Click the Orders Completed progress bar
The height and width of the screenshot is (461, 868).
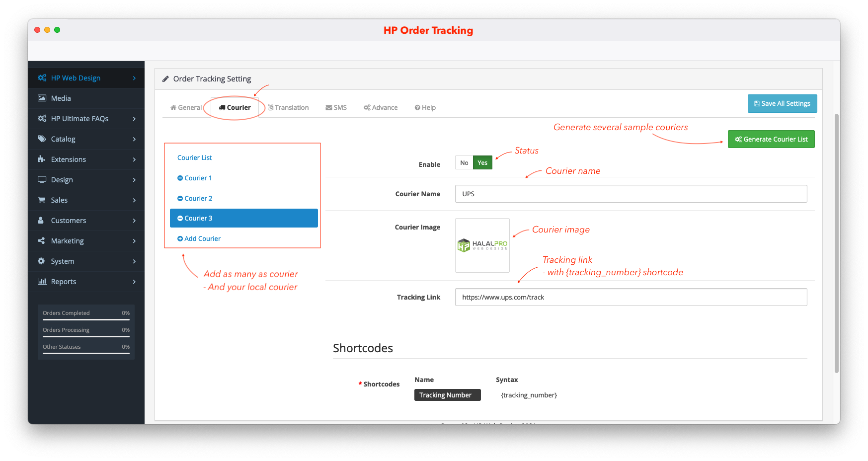[86, 320]
